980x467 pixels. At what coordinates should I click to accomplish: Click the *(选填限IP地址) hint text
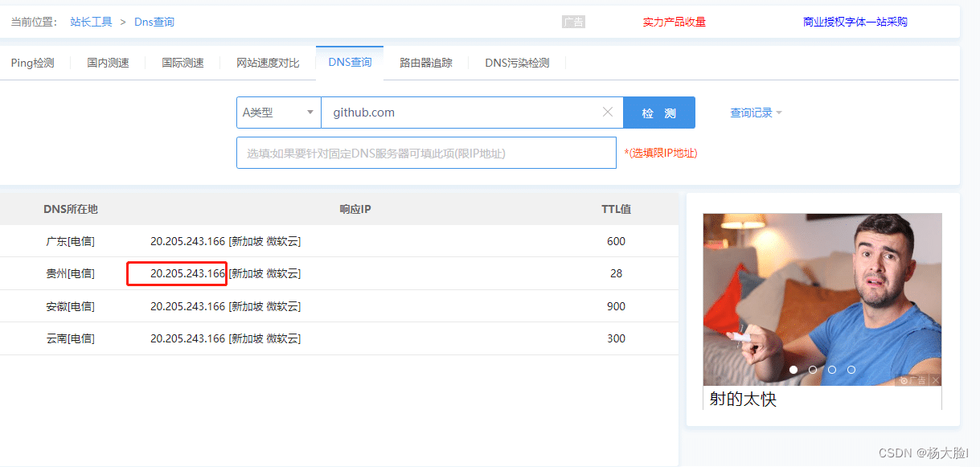661,153
